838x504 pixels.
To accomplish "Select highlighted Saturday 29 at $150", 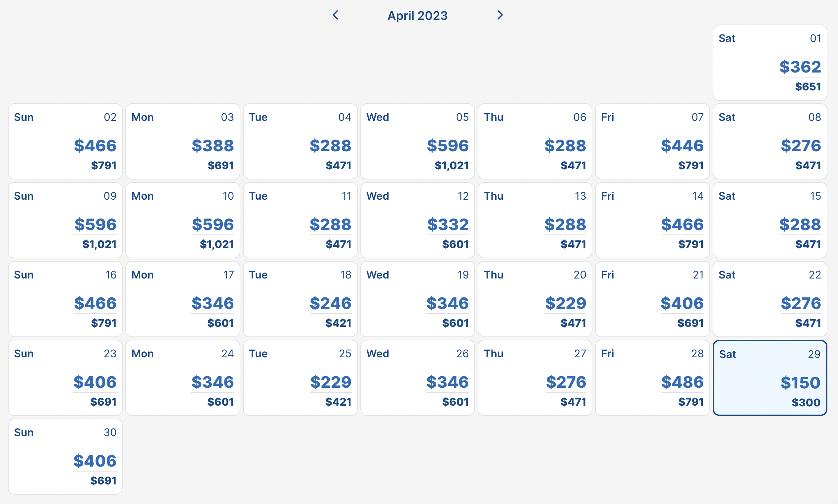I will pyautogui.click(x=770, y=378).
